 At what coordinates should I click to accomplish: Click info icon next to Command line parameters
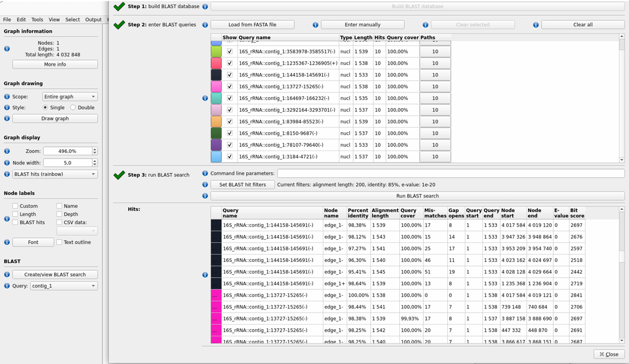[205, 173]
